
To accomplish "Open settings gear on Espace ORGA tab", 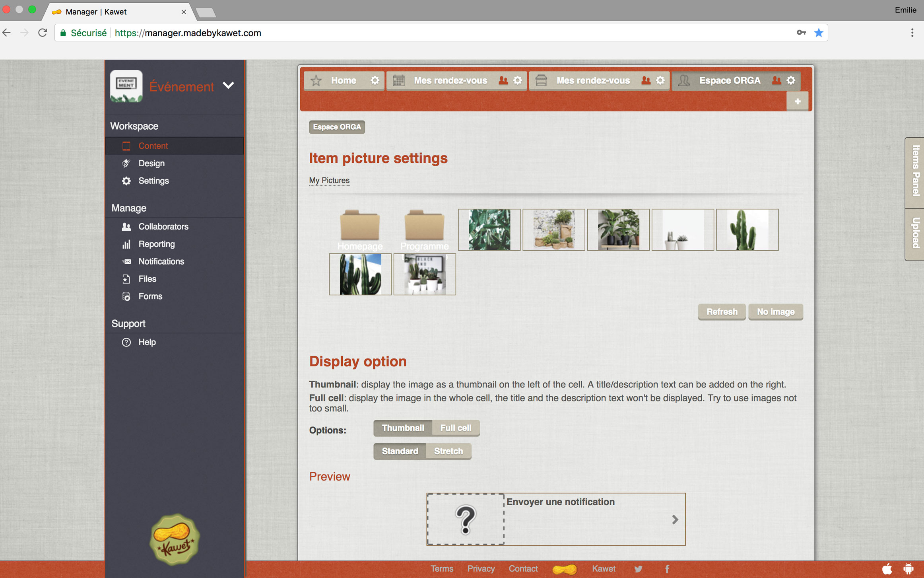I will [791, 81].
